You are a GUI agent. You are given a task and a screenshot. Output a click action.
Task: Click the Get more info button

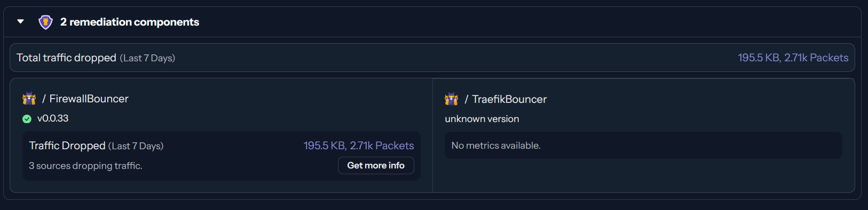click(x=376, y=165)
